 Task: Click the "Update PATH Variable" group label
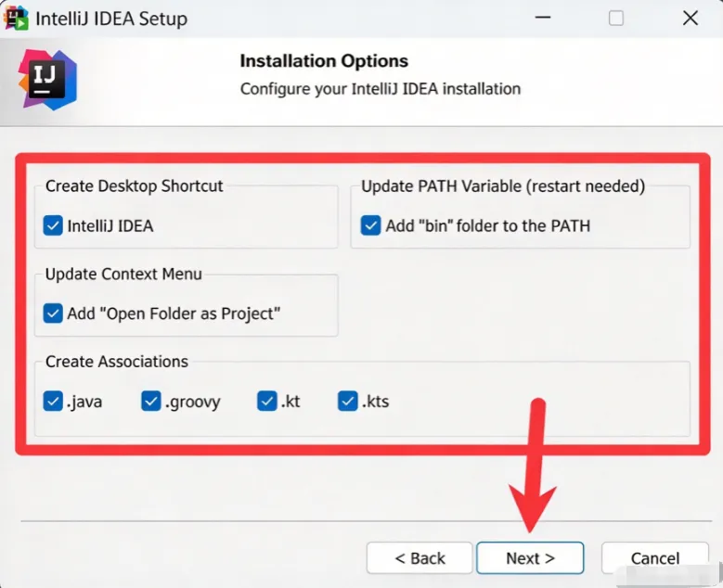pos(503,186)
